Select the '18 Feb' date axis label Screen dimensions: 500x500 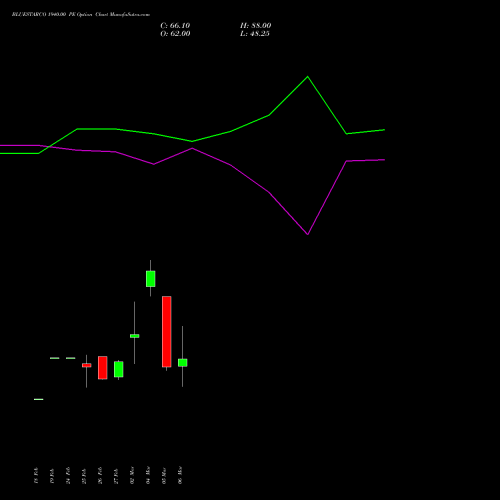click(36, 476)
